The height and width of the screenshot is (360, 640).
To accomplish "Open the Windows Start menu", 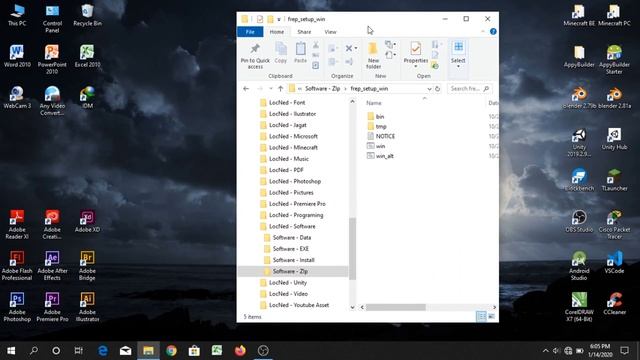I will [11, 350].
